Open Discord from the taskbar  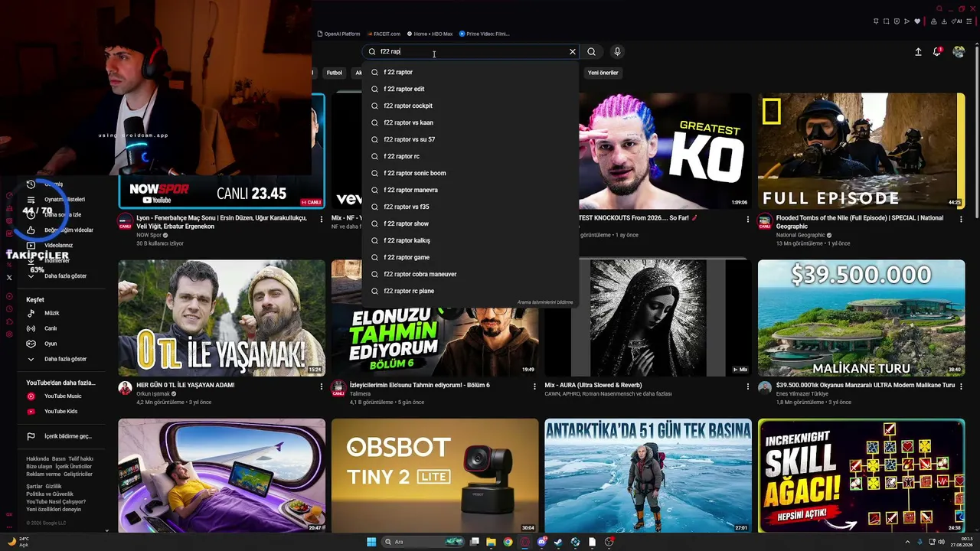[x=542, y=542]
